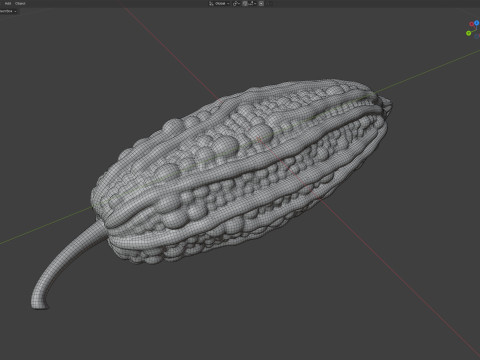Open the Global transform orientation dropdown

pyautogui.click(x=219, y=4)
